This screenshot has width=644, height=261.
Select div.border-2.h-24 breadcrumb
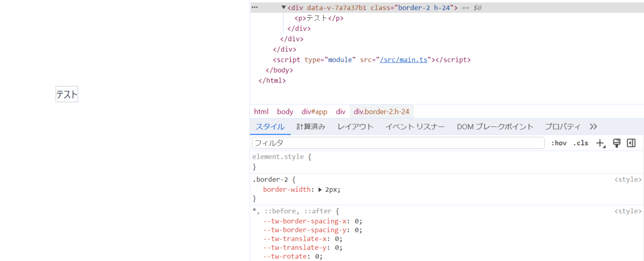click(x=381, y=111)
